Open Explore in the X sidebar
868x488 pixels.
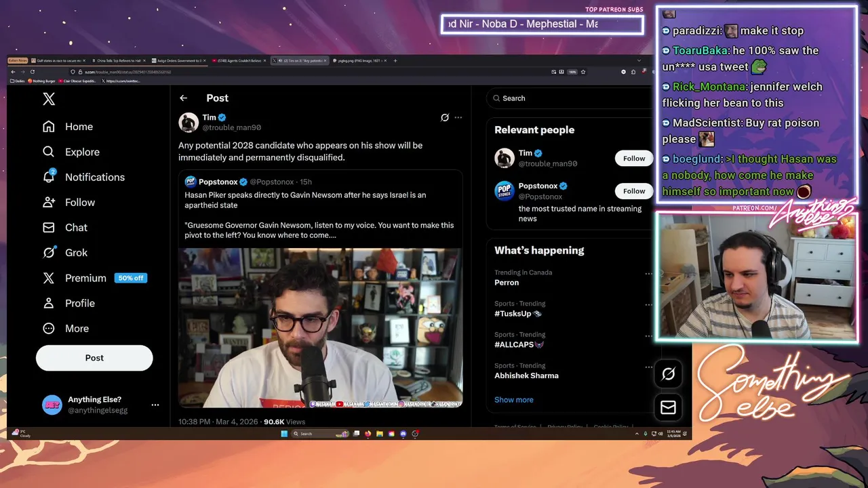pyautogui.click(x=71, y=152)
